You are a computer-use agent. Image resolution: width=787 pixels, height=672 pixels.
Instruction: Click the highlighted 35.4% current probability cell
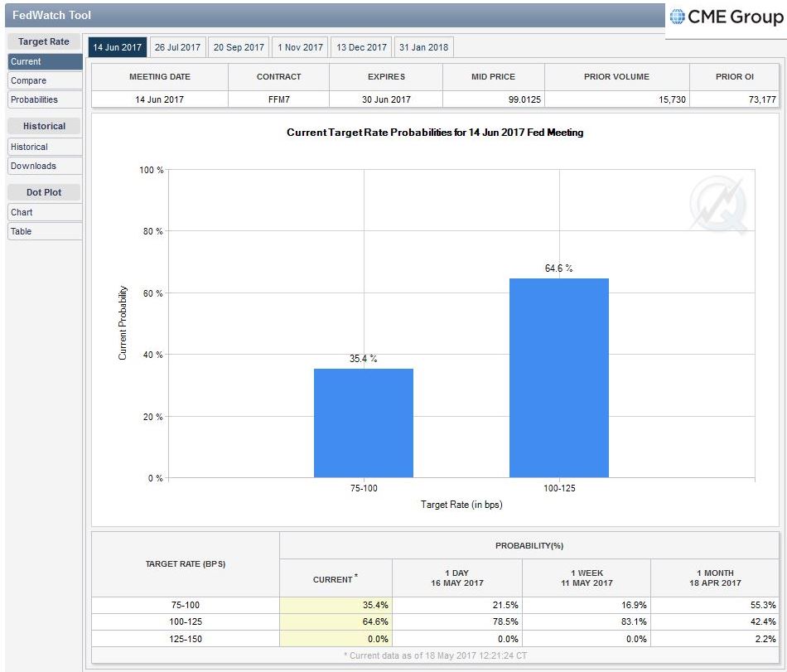click(336, 606)
